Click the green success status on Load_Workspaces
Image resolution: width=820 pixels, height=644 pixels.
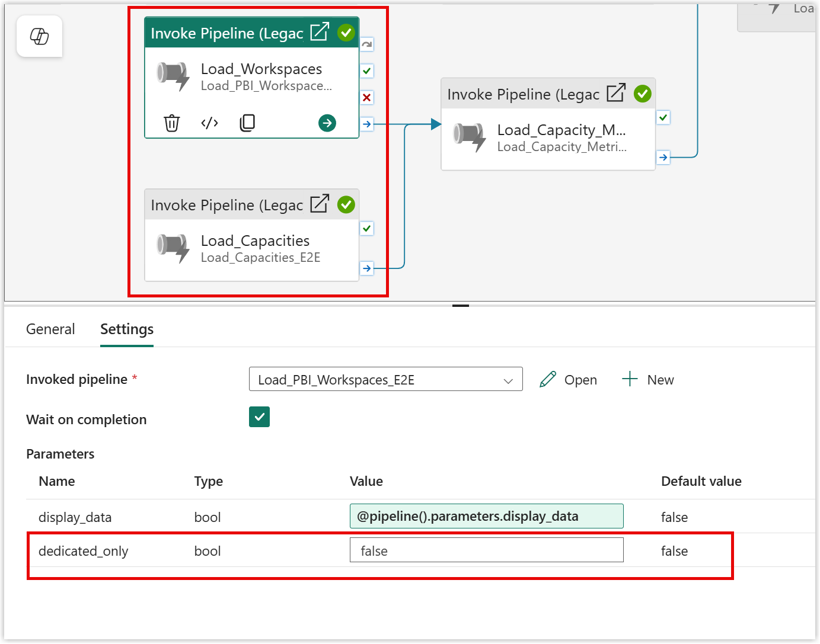(346, 33)
